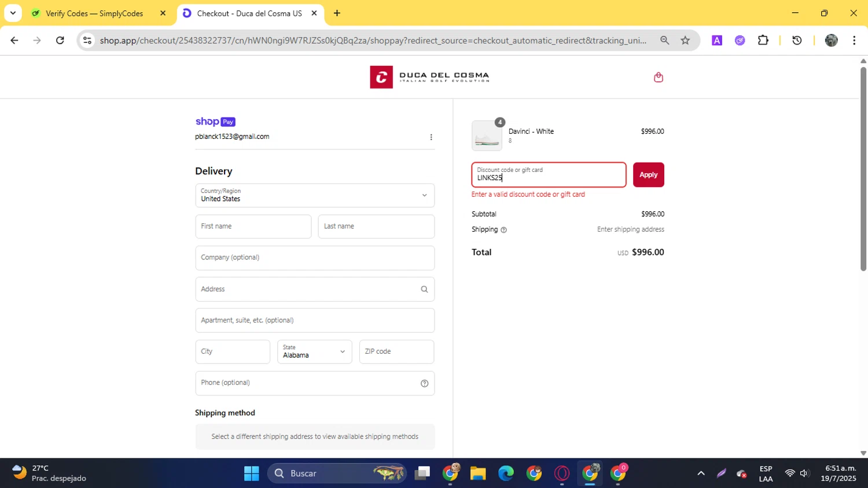Click the Total $996.00 amount
This screenshot has width=868, height=488.
648,252
